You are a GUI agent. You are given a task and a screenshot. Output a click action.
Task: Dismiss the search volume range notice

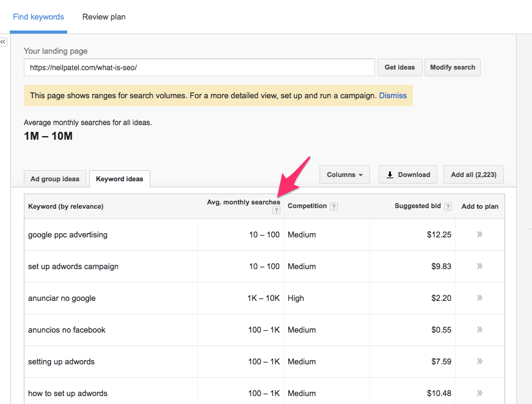tap(393, 96)
